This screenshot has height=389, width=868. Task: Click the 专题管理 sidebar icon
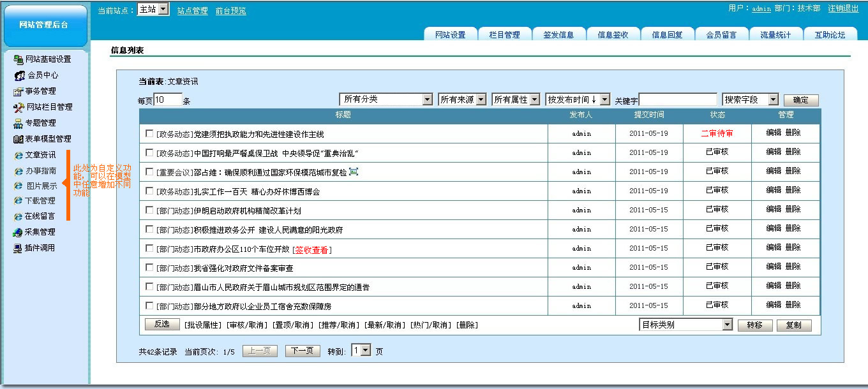click(x=18, y=123)
